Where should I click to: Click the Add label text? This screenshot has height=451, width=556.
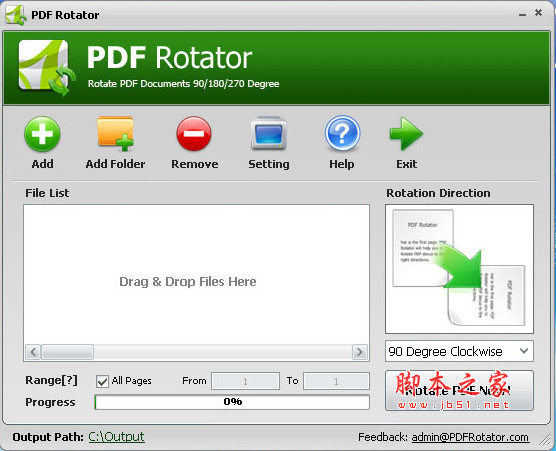(x=43, y=164)
